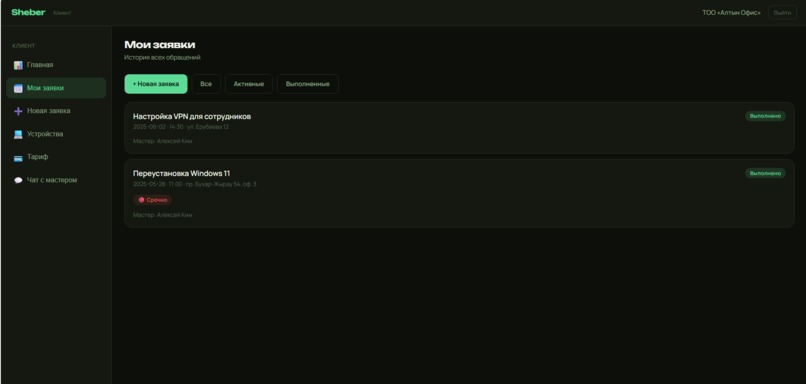Go to Новая заявка in sidebar
The image size is (806, 384).
(x=56, y=111)
